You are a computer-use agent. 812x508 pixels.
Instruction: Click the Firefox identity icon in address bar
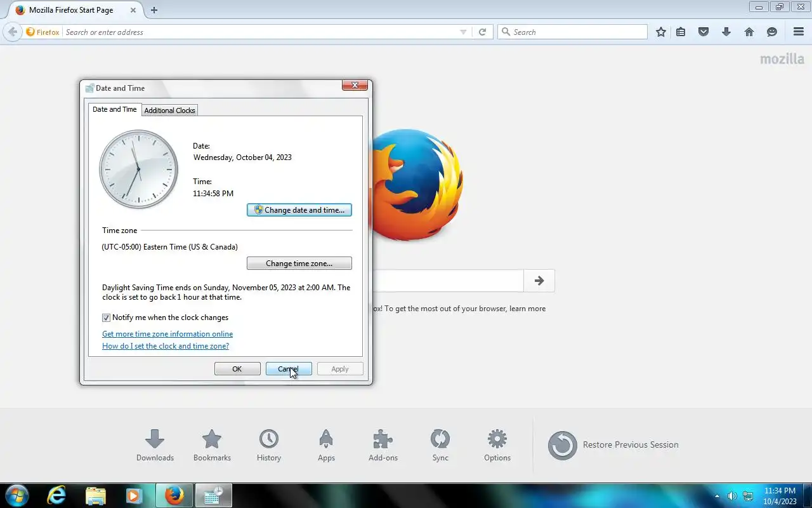tap(43, 32)
